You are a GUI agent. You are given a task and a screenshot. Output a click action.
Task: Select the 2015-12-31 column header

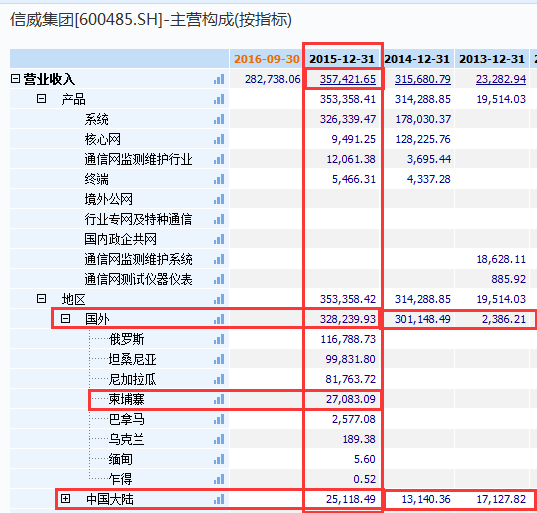pos(342,59)
